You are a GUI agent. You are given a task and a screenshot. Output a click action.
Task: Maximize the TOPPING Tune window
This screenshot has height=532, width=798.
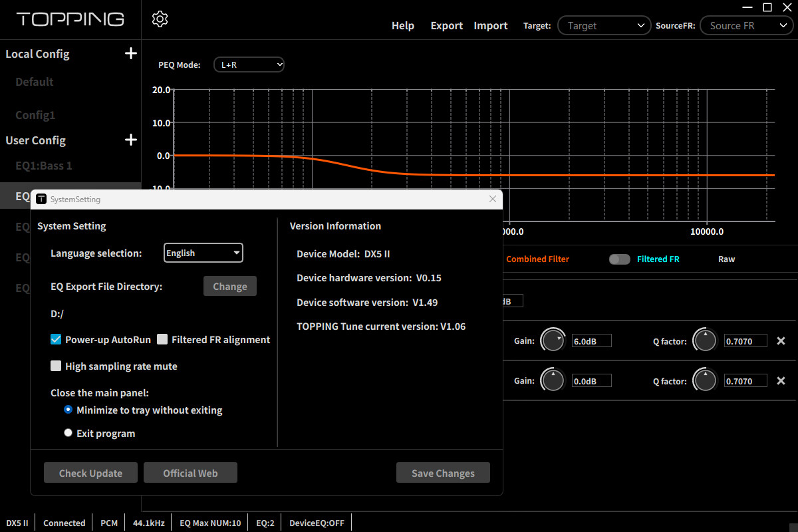tap(767, 7)
